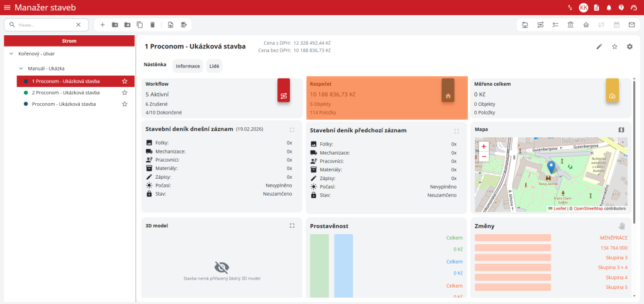Viewport: 644px width, 304px height.
Task: Open the OpenStreetMap link on the map
Action: click(590, 208)
